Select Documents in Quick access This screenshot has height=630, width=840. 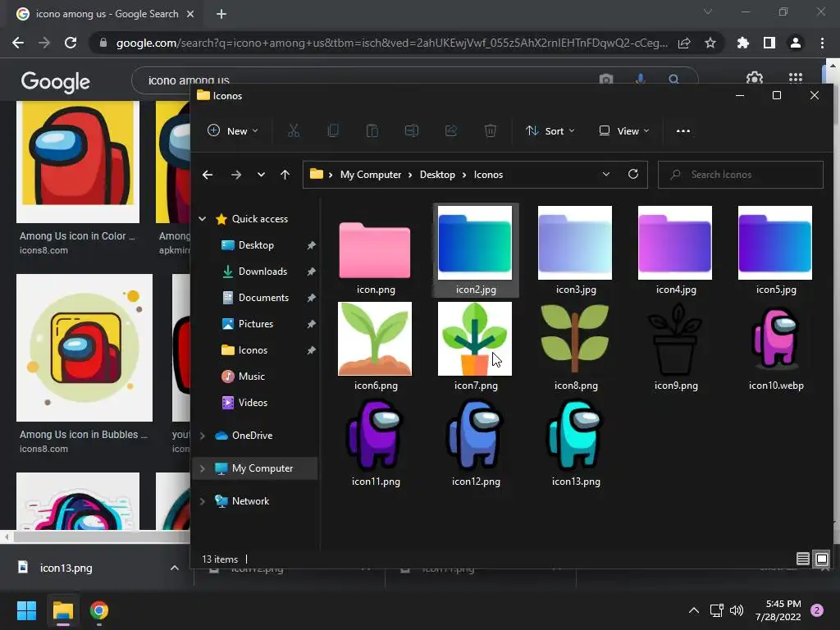(x=263, y=297)
